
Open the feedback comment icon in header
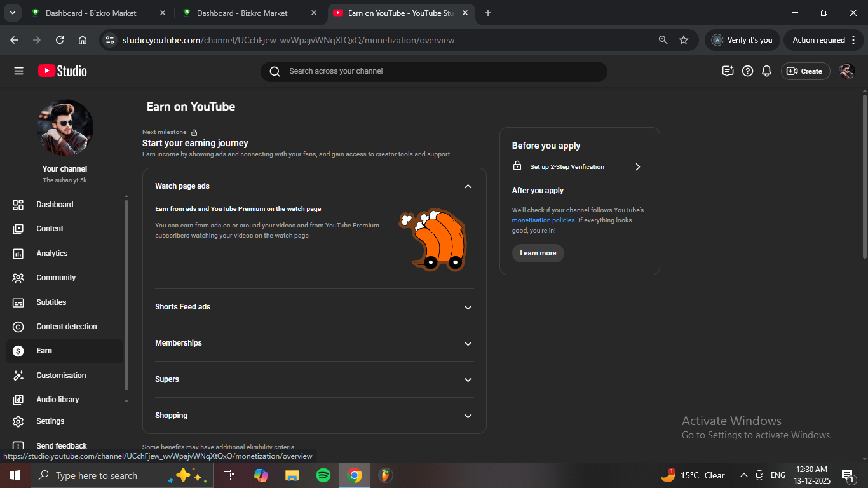point(728,71)
